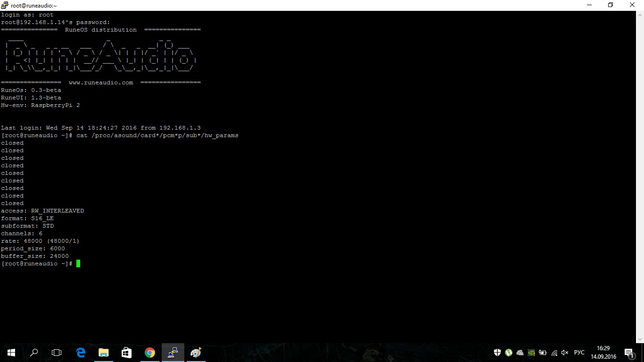The image size is (644, 362).
Task: Switch input language via РУС indicator
Action: pos(579,353)
